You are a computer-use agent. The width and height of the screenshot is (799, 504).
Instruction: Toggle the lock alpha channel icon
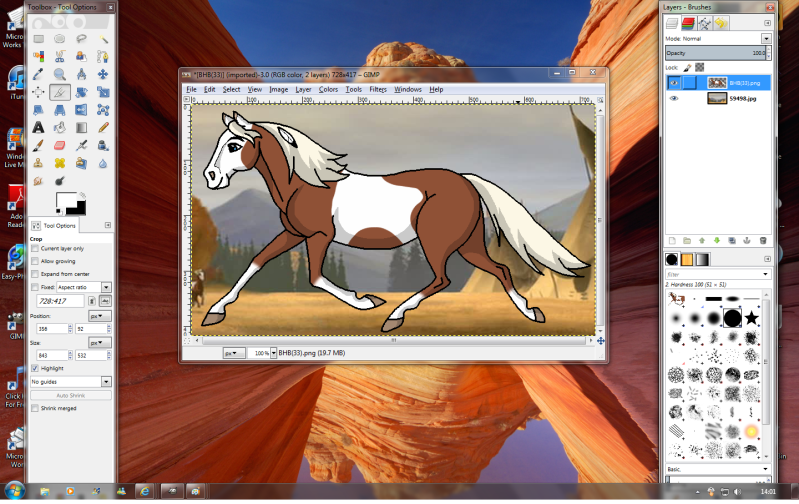point(700,67)
